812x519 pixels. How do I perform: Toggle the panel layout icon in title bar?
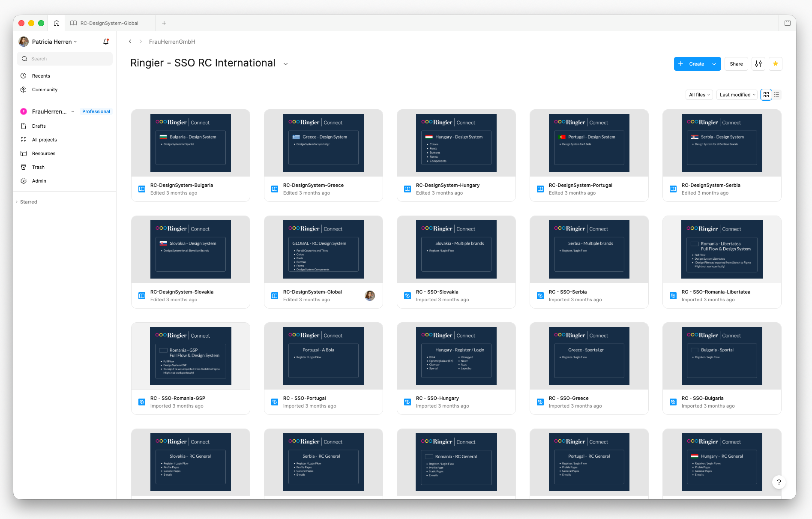coord(788,23)
